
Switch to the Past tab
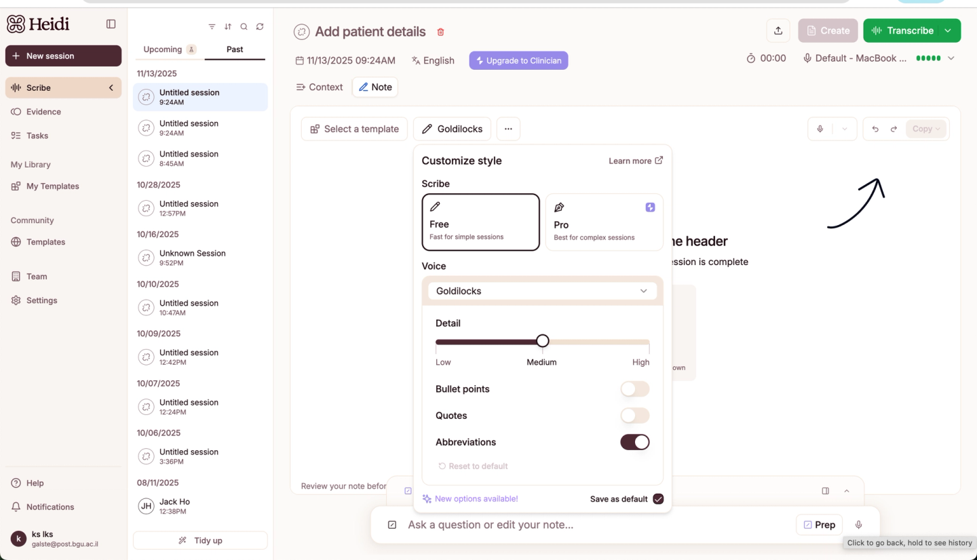point(235,49)
